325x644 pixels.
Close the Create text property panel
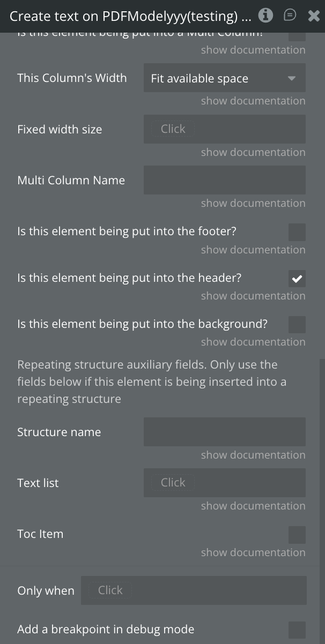click(x=314, y=16)
